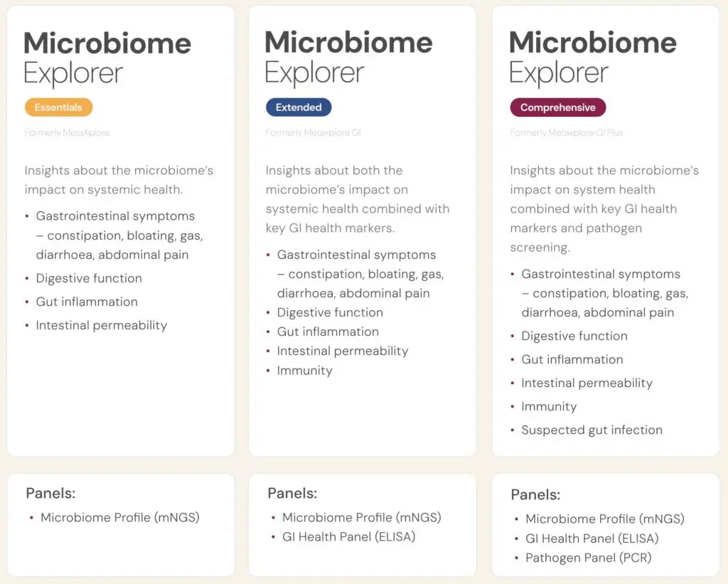Select the blue Extended badge
728x584 pixels.
coord(299,107)
